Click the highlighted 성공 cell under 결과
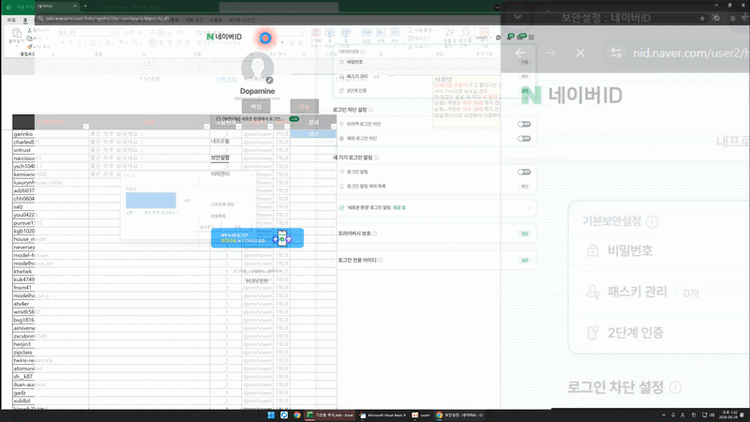 pos(313,134)
